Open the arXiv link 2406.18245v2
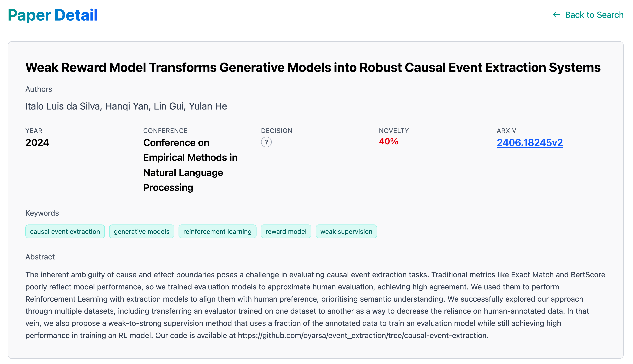 [x=530, y=143]
